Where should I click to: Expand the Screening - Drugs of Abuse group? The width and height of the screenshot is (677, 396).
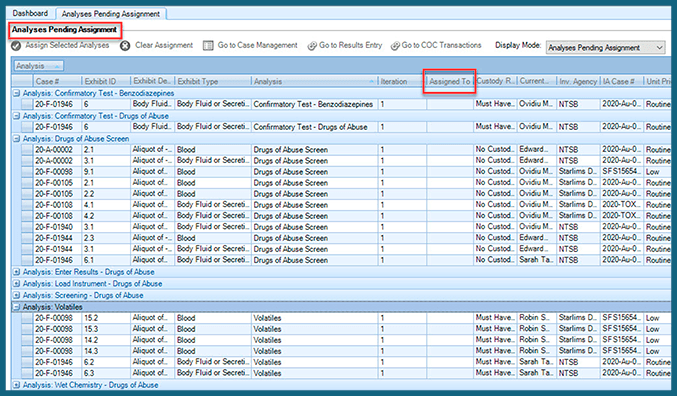point(16,295)
